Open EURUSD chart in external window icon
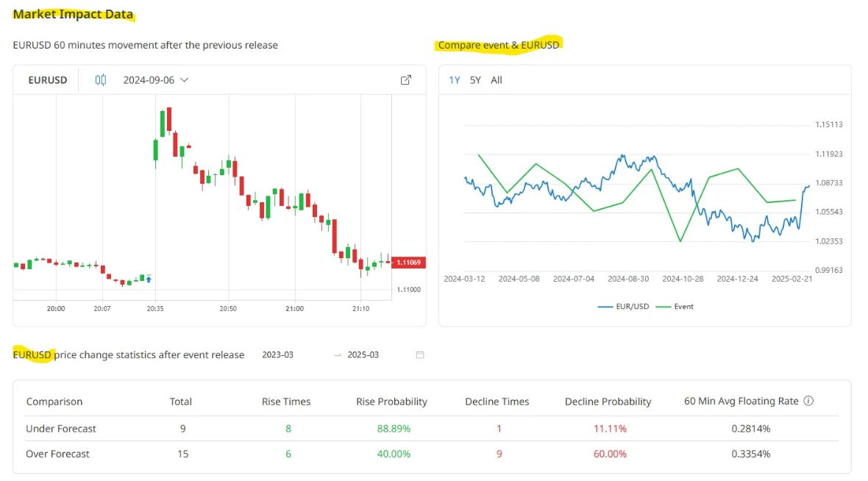The height and width of the screenshot is (481, 868). coord(406,80)
